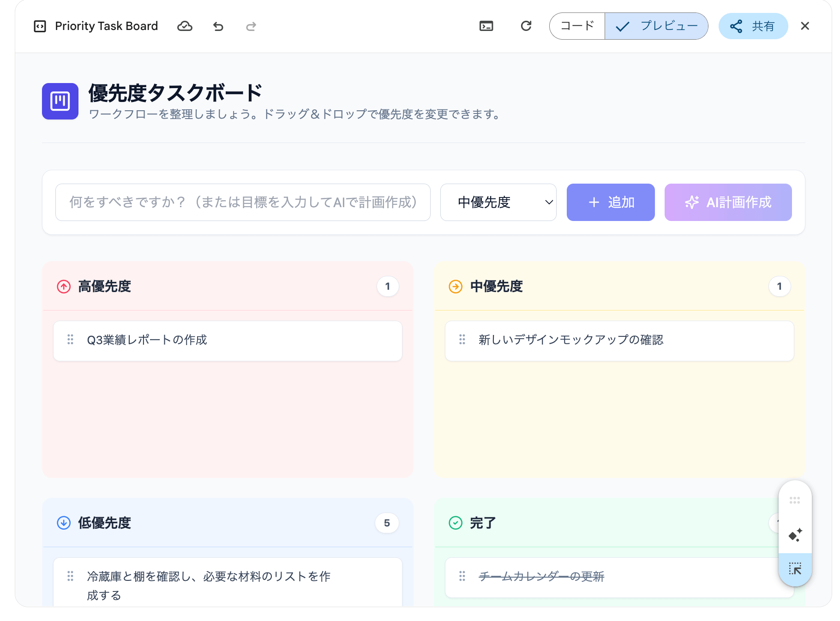The width and height of the screenshot is (840, 621).
Task: Activate the element selection tool
Action: point(795,569)
